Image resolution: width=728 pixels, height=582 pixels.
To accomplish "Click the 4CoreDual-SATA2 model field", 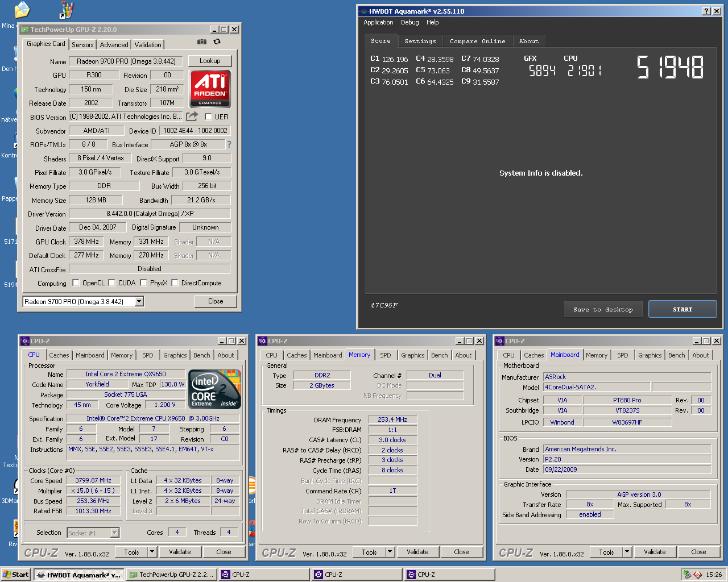I will pyautogui.click(x=597, y=387).
